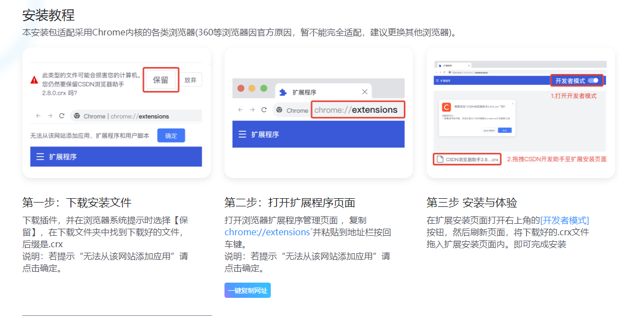Click the file icon beside CSDN浏览器助手2.8...crx

[x=440, y=159]
